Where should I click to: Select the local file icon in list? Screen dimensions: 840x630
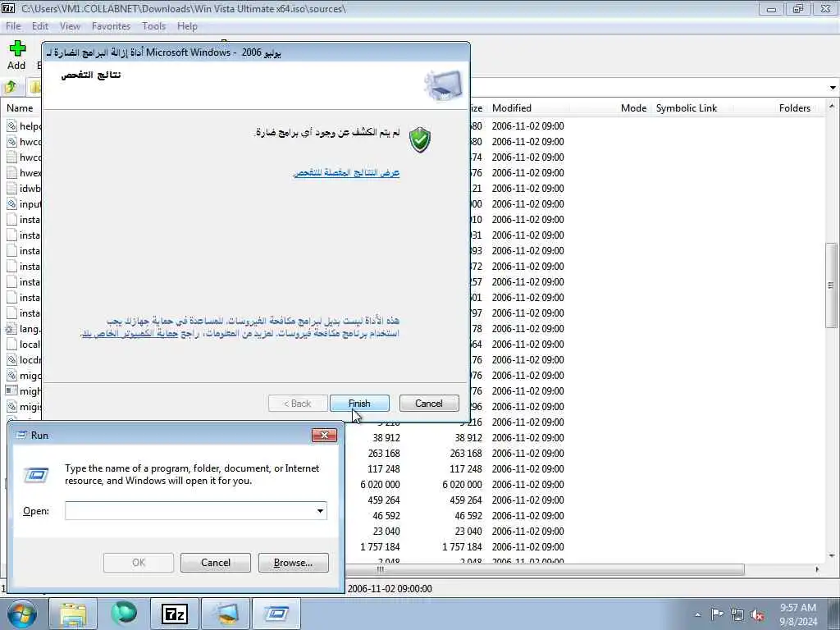click(x=11, y=344)
